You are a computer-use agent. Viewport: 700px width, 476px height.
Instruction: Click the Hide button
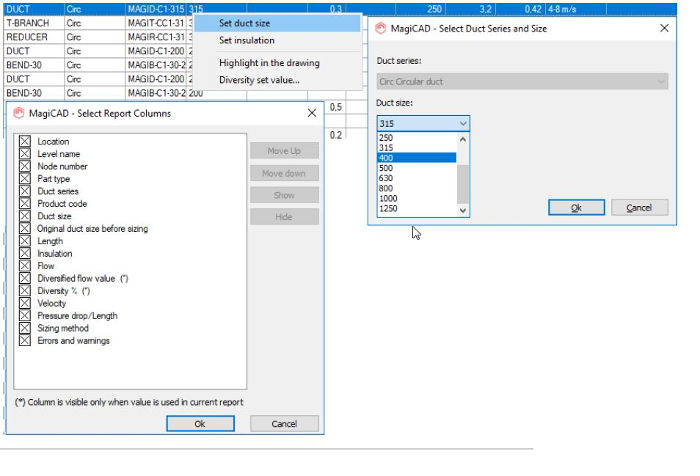tap(284, 217)
